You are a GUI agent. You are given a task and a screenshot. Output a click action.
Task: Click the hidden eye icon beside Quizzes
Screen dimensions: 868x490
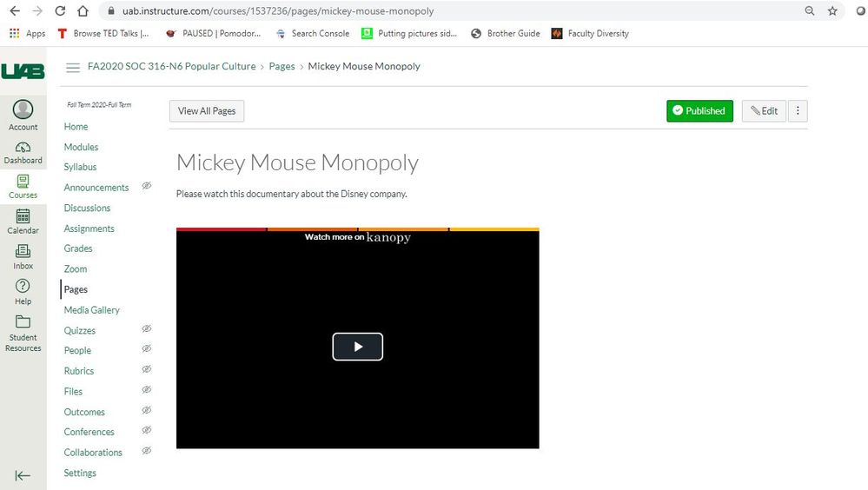pyautogui.click(x=147, y=329)
